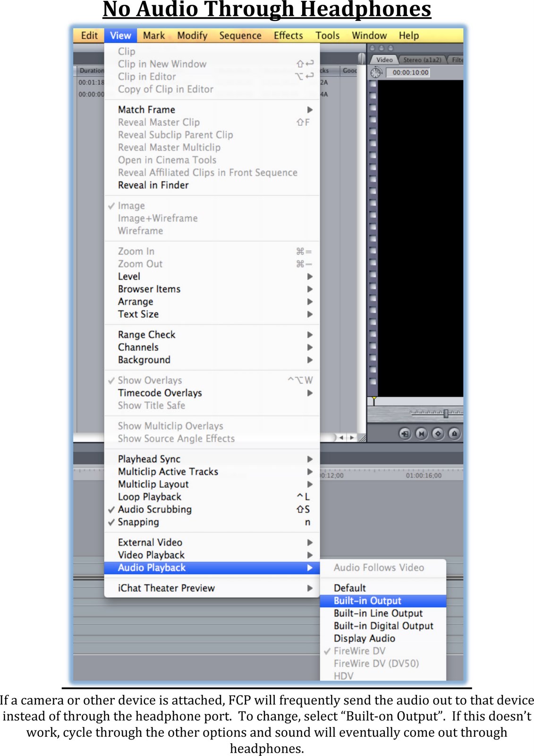This screenshot has width=534, height=756.
Task: Select Built-in Output audio device
Action: pyautogui.click(x=383, y=601)
